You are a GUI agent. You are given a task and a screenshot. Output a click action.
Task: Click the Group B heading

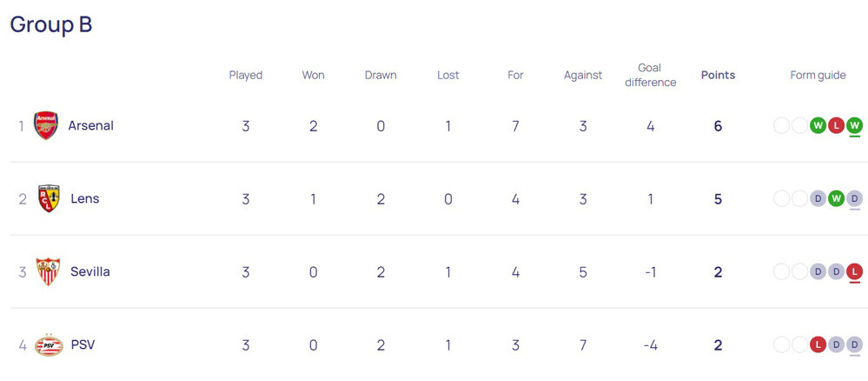tap(51, 24)
